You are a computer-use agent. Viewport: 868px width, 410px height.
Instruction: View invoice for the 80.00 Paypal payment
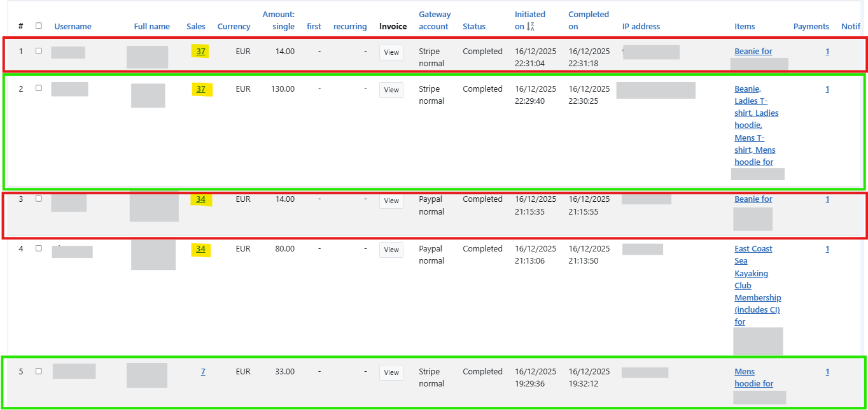(x=391, y=250)
